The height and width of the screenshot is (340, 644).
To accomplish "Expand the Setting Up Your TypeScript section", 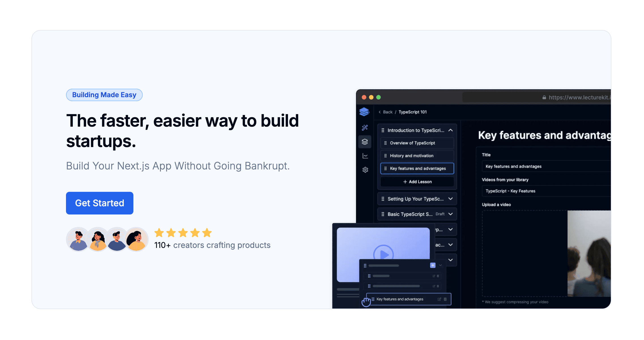I will [450, 199].
